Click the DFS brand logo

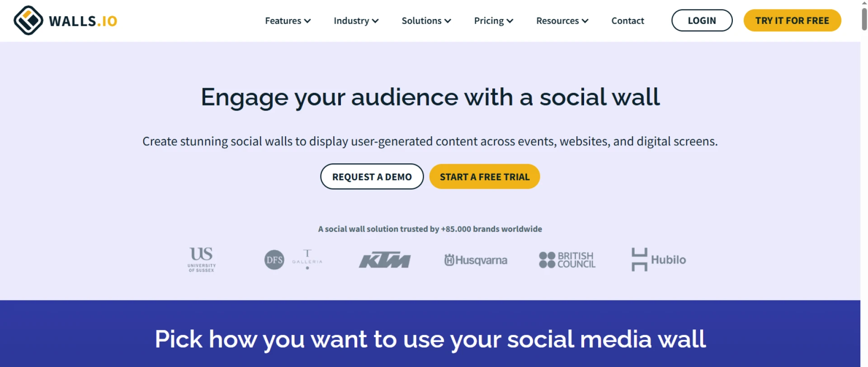click(x=275, y=259)
